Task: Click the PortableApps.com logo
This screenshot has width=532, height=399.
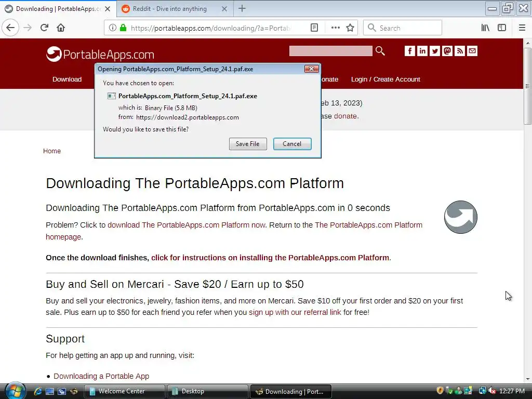Action: pos(100,54)
